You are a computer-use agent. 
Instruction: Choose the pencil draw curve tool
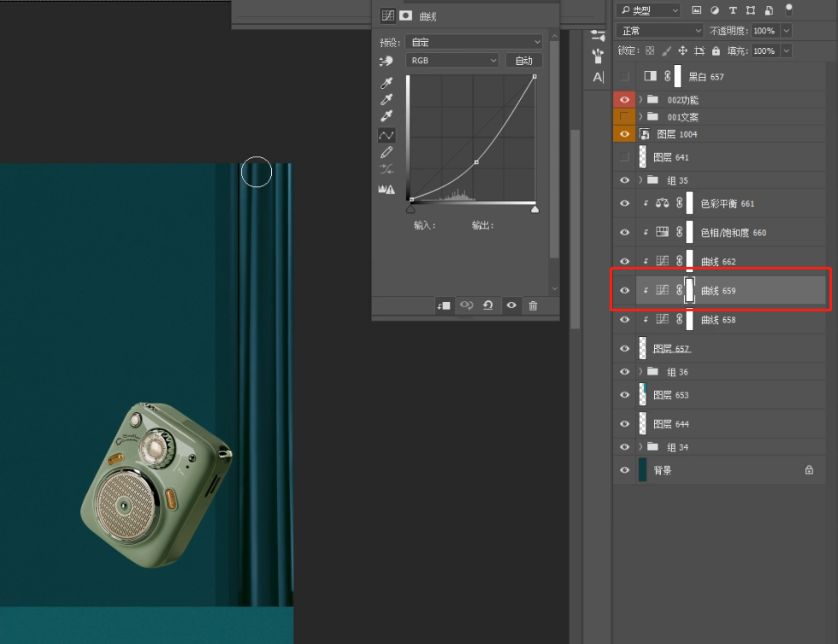click(387, 152)
